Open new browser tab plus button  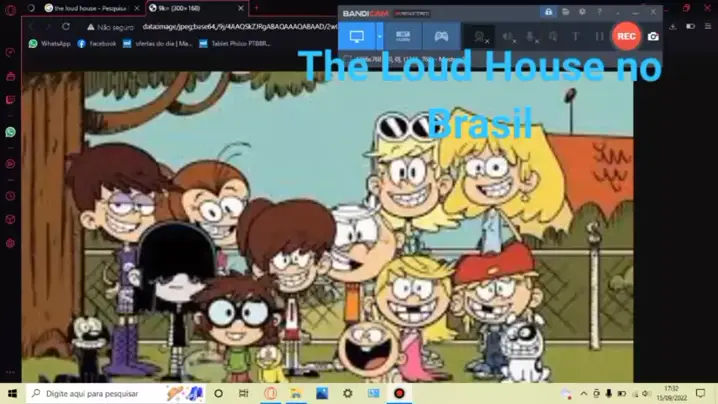tap(256, 8)
